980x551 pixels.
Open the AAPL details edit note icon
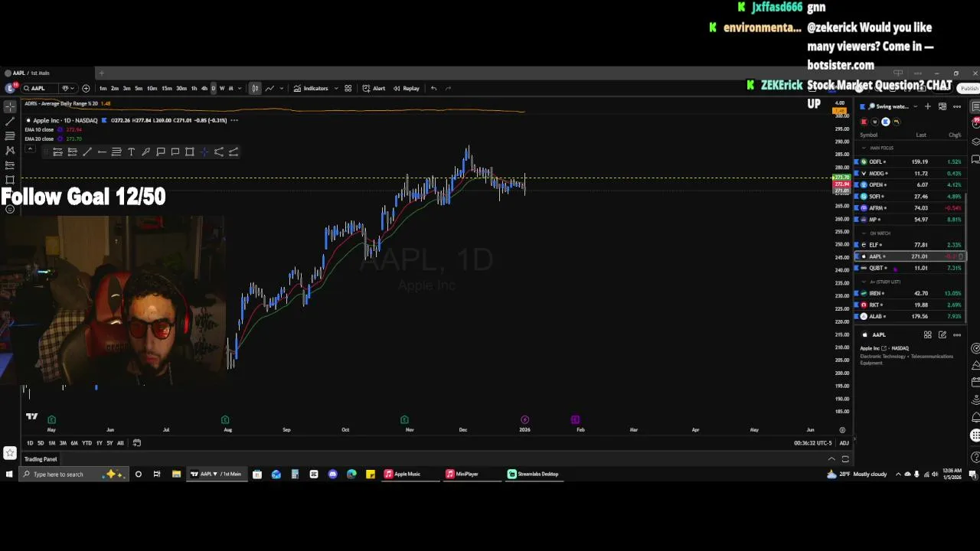click(942, 335)
